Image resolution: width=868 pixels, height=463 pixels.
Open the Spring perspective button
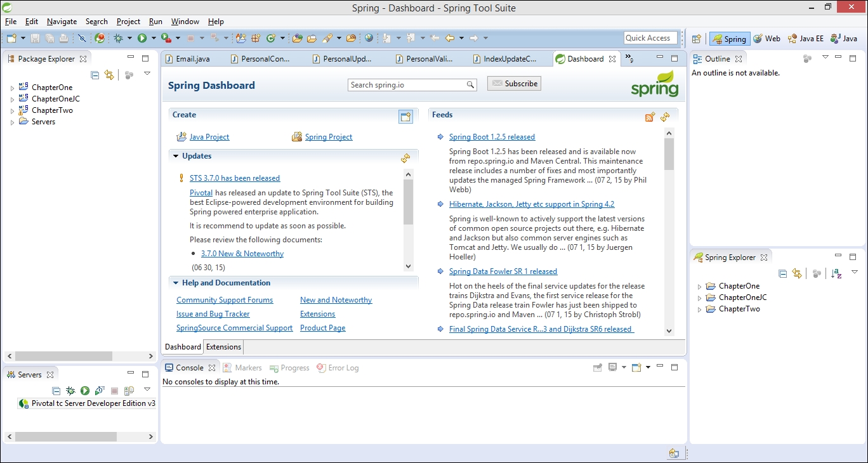click(729, 39)
